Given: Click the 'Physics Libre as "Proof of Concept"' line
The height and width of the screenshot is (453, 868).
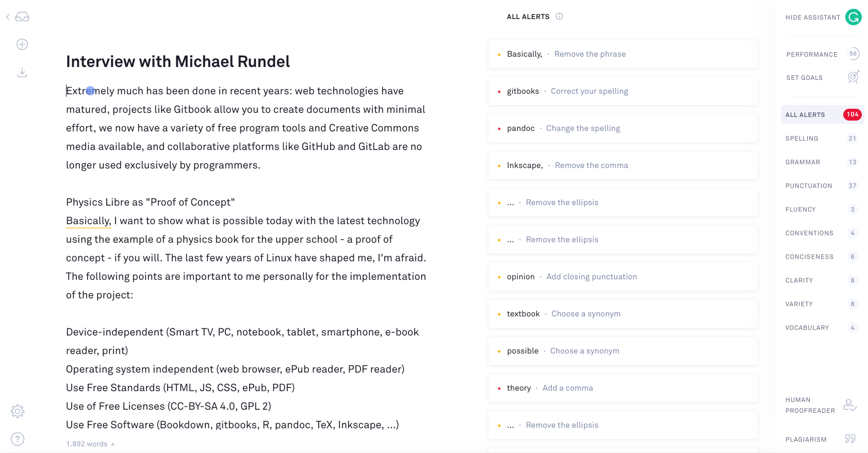Looking at the screenshot, I should 150,202.
